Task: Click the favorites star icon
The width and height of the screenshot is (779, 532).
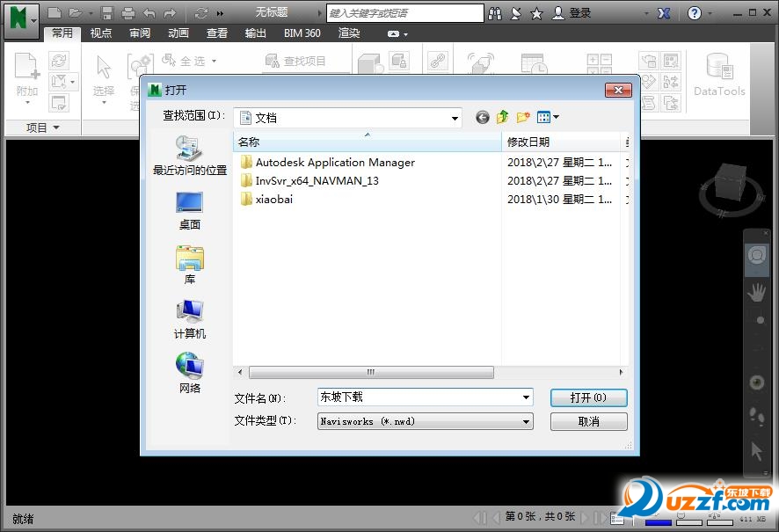Action: (x=536, y=13)
